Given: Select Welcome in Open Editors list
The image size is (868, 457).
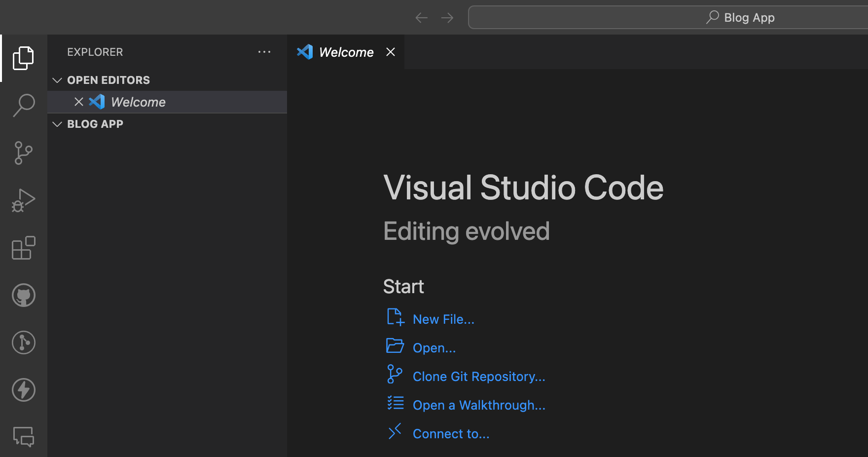Looking at the screenshot, I should pyautogui.click(x=167, y=102).
